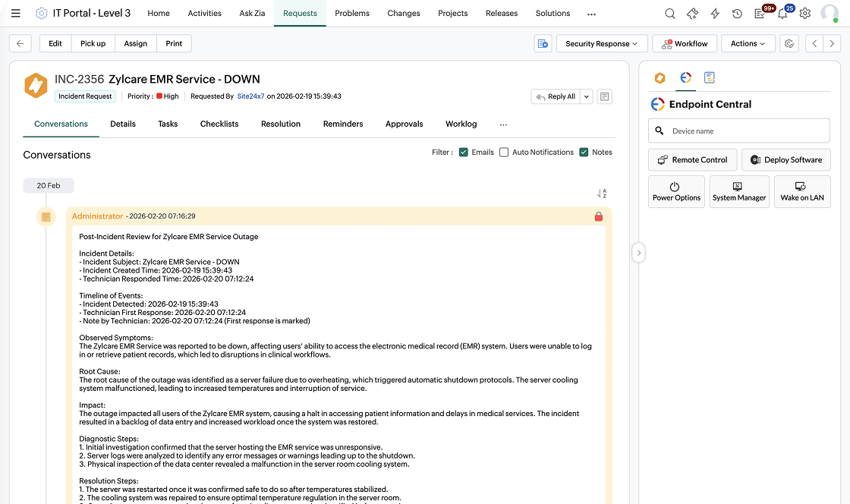Open the Activities menu item

click(204, 13)
